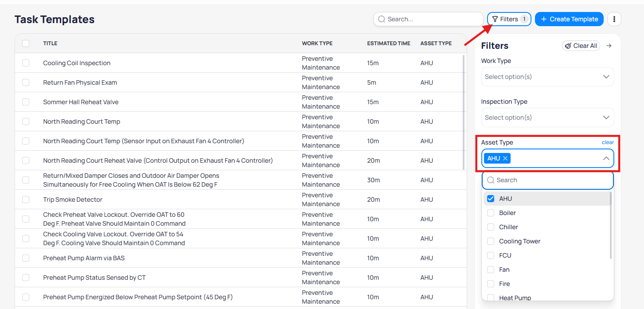Image resolution: width=644 pixels, height=309 pixels.
Task: Click magnifier icon in the top search bar
Action: click(x=382, y=19)
